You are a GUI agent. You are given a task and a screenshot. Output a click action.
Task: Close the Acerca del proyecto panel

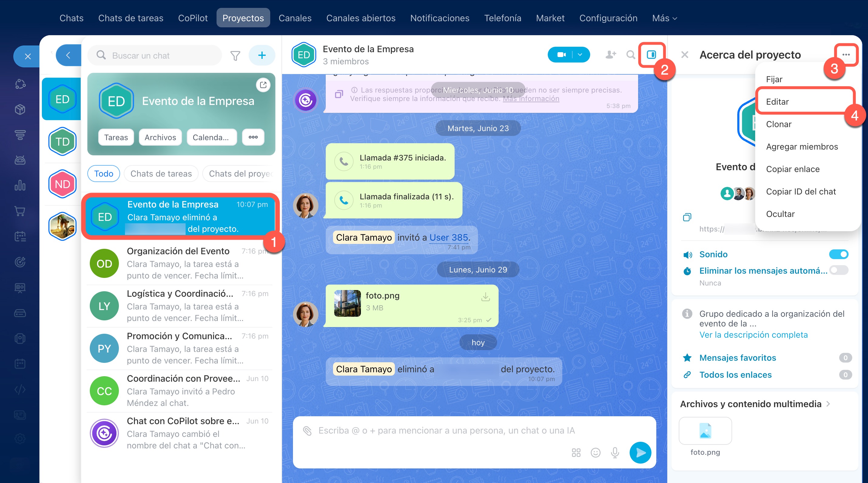[684, 55]
